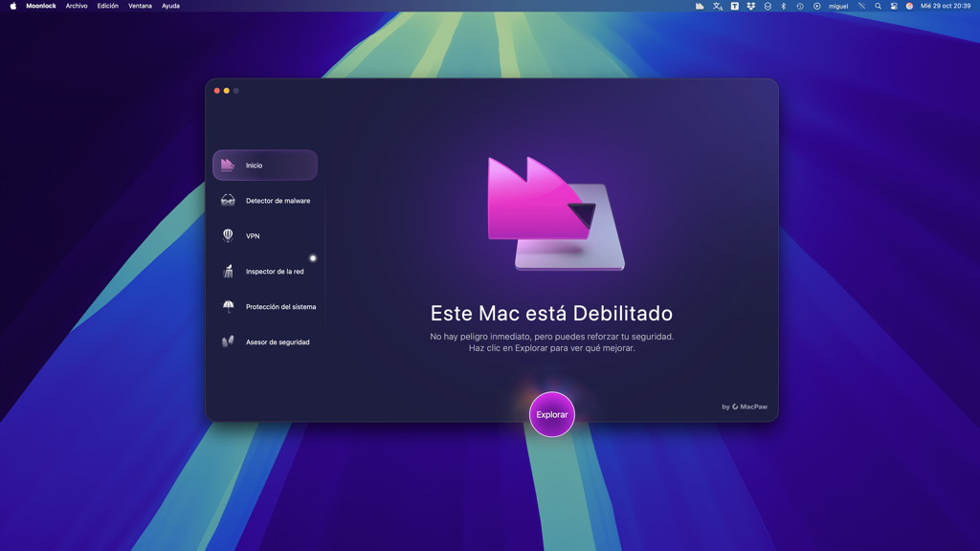
Task: Click the notification dot next to Inspector de la red
Action: [x=314, y=257]
